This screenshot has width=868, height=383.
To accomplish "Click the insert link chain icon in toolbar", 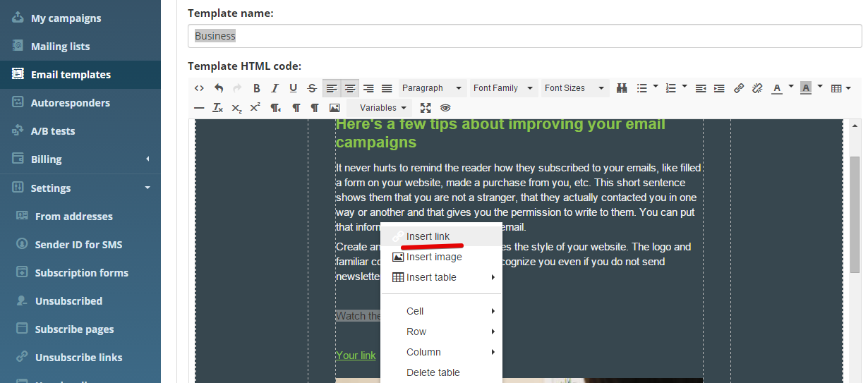I will [739, 88].
